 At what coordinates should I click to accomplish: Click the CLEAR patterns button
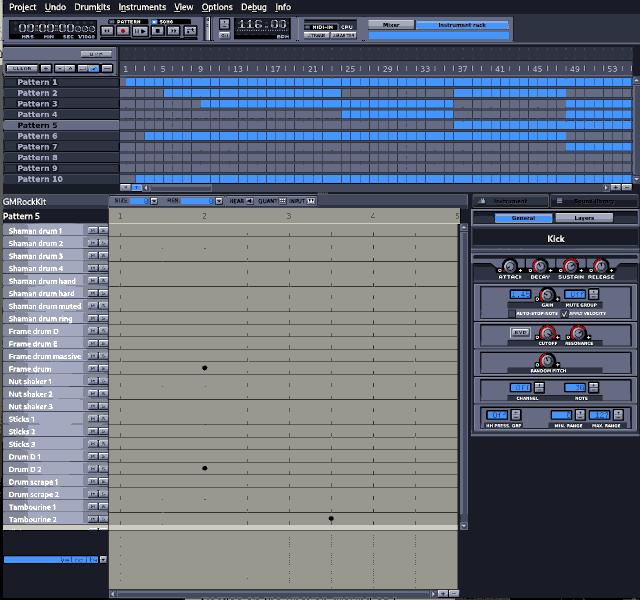point(22,69)
